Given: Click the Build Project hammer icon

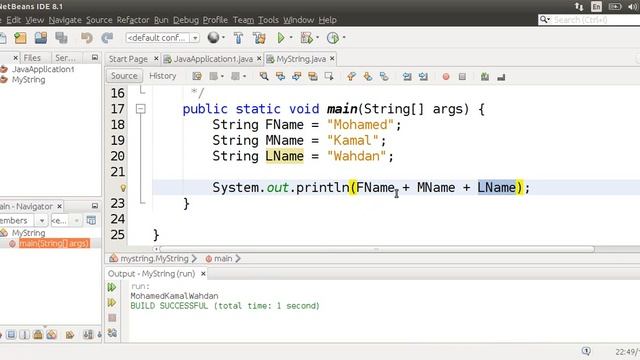Looking at the screenshot, I should click(238, 38).
